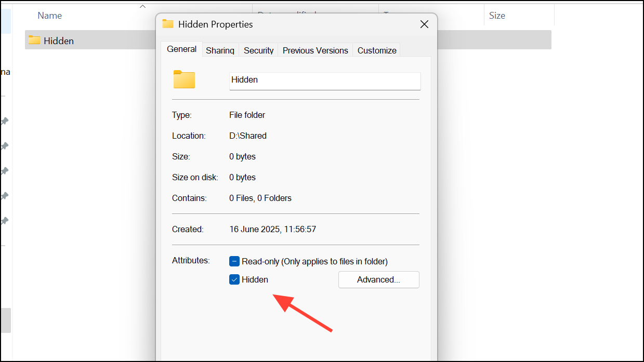Sort files using the Size column header

497,15
